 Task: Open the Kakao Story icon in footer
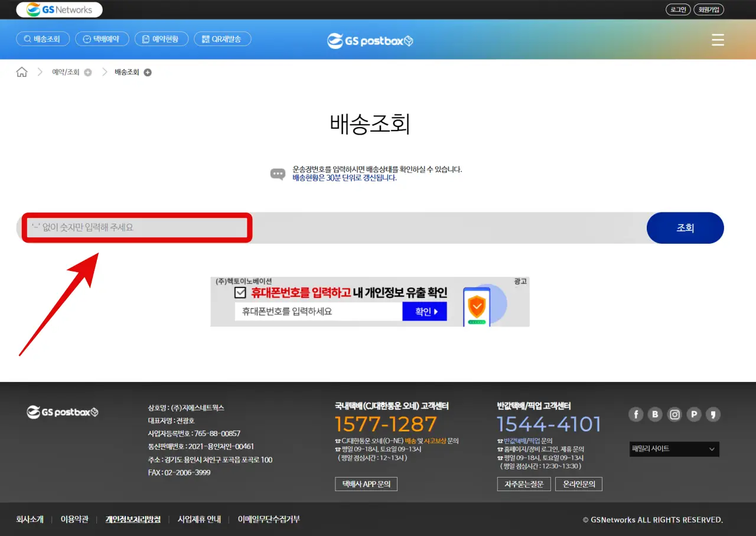713,414
